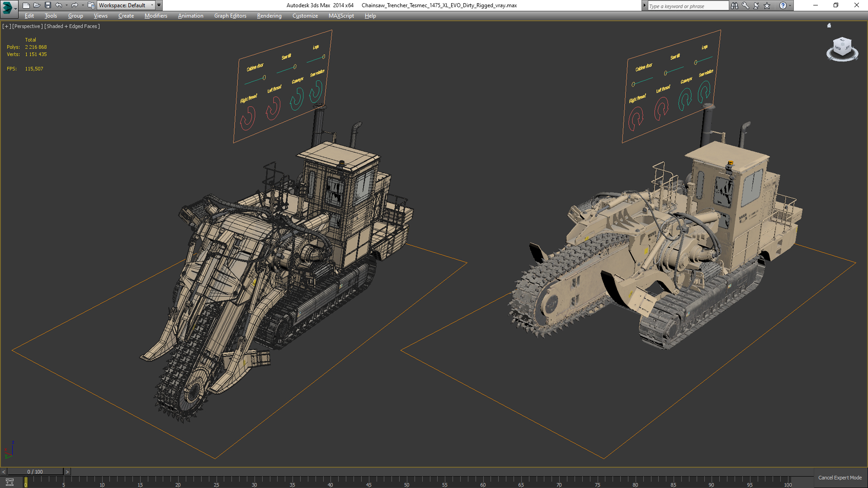Click the Saw rotation control on right panel
This screenshot has width=868, height=488.
pyautogui.click(x=704, y=92)
